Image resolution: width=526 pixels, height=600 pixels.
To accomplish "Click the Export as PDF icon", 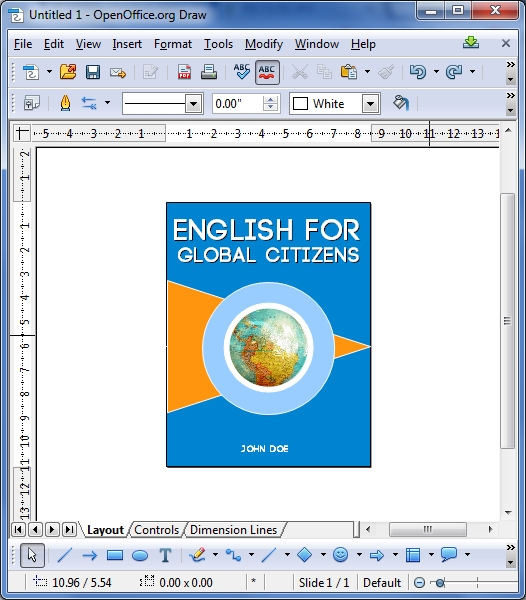I will point(184,72).
